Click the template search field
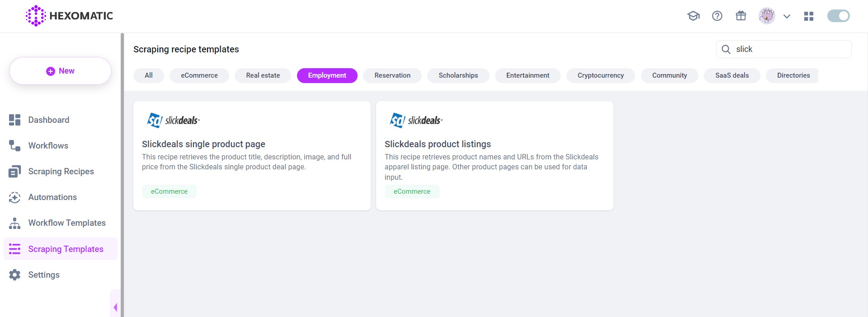Image resolution: width=868 pixels, height=317 pixels. (791, 49)
